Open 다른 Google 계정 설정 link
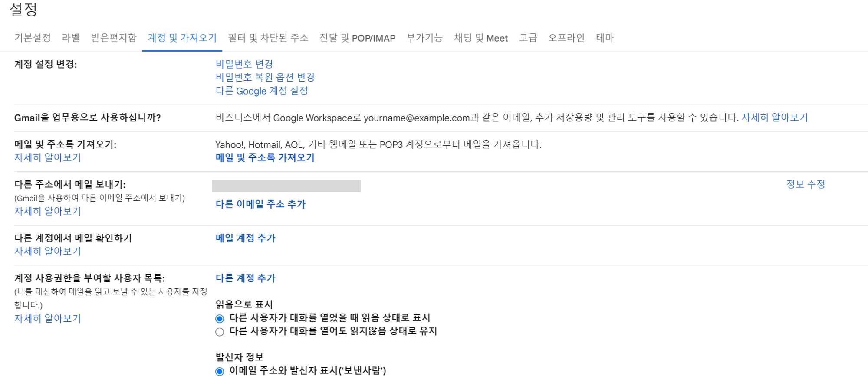 [x=261, y=91]
